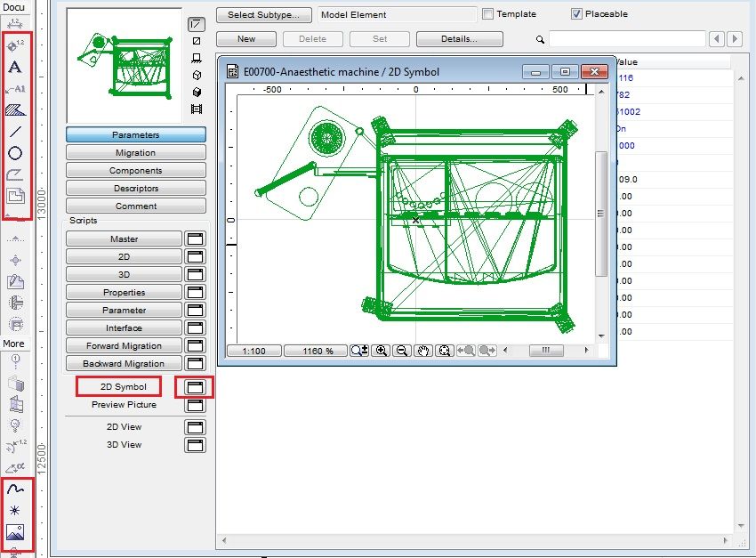The width and height of the screenshot is (756, 558).
Task: Switch to the Components panel
Action: 135,170
